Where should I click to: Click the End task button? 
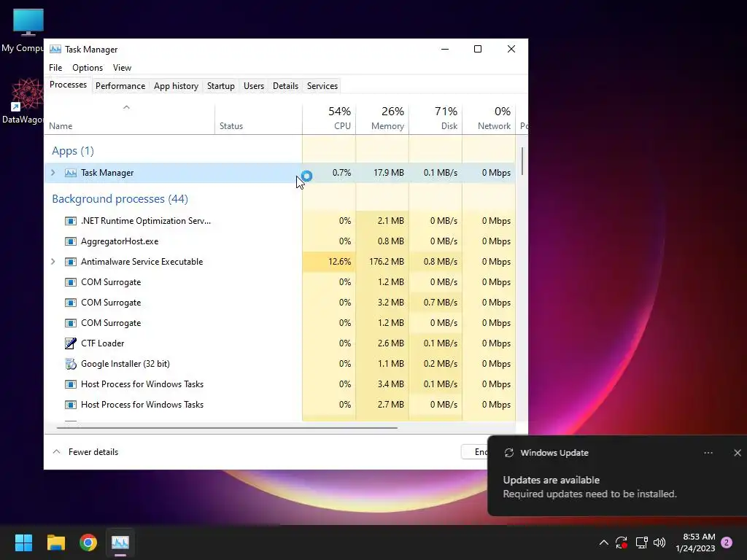click(x=475, y=452)
